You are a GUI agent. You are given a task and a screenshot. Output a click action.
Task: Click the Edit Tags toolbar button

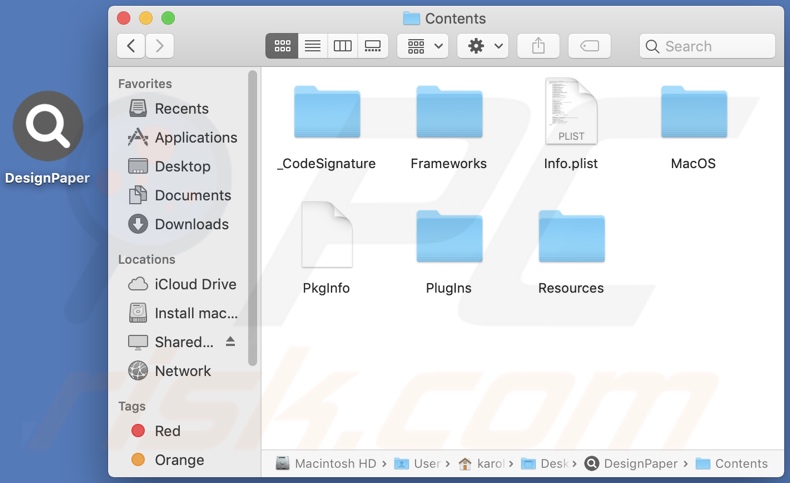tap(589, 46)
